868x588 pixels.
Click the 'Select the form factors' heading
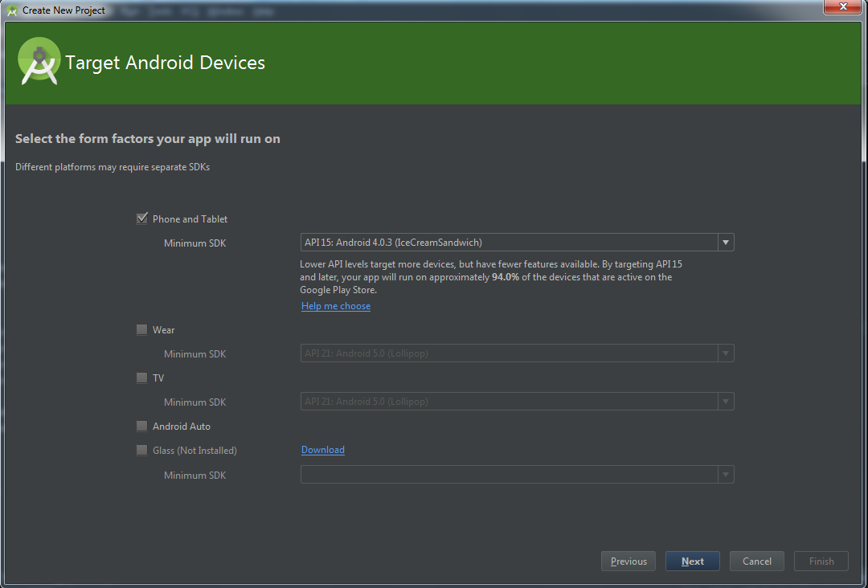click(x=148, y=139)
